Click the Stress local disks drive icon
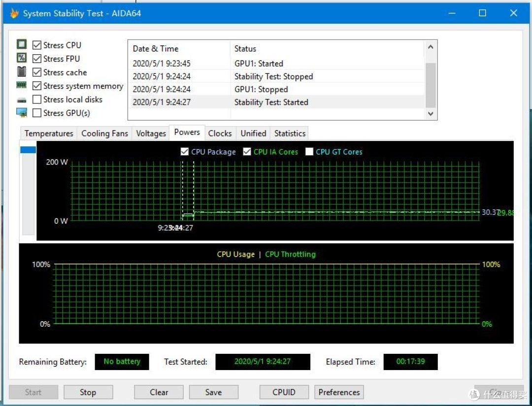This screenshot has height=406, width=532. [x=22, y=100]
